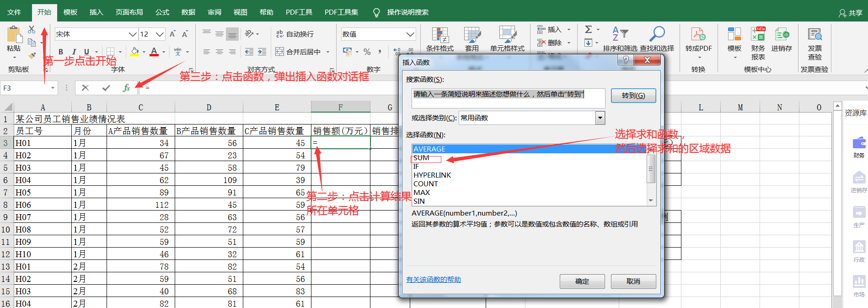Toggle middle vertical alignment
Viewport: 868px width, 308px height.
220,34
